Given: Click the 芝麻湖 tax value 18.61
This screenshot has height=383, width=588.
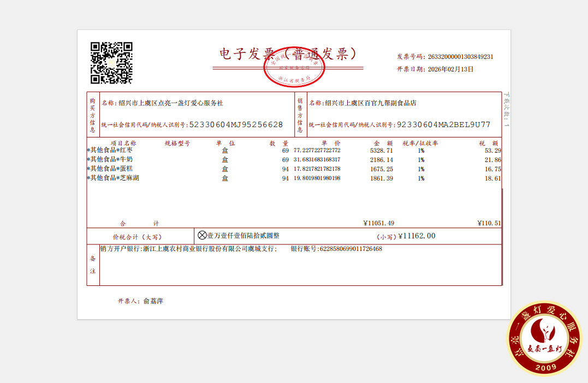Looking at the screenshot, I should coord(492,178).
